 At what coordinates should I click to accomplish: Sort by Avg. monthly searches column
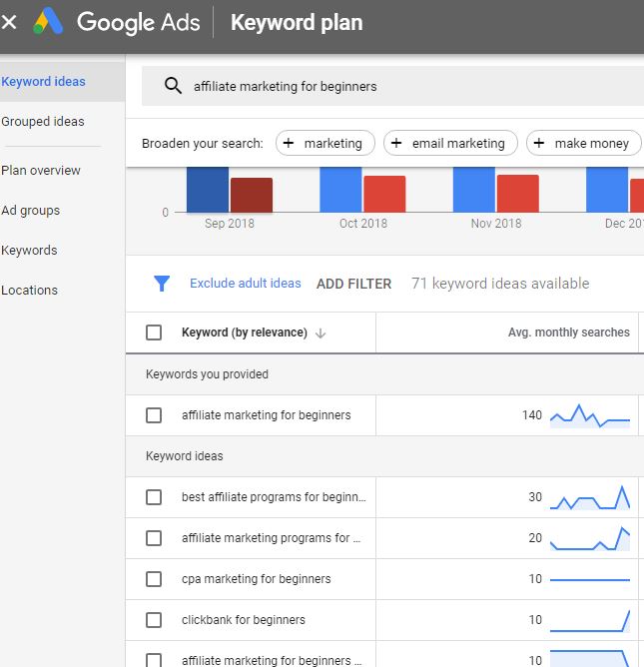click(569, 333)
